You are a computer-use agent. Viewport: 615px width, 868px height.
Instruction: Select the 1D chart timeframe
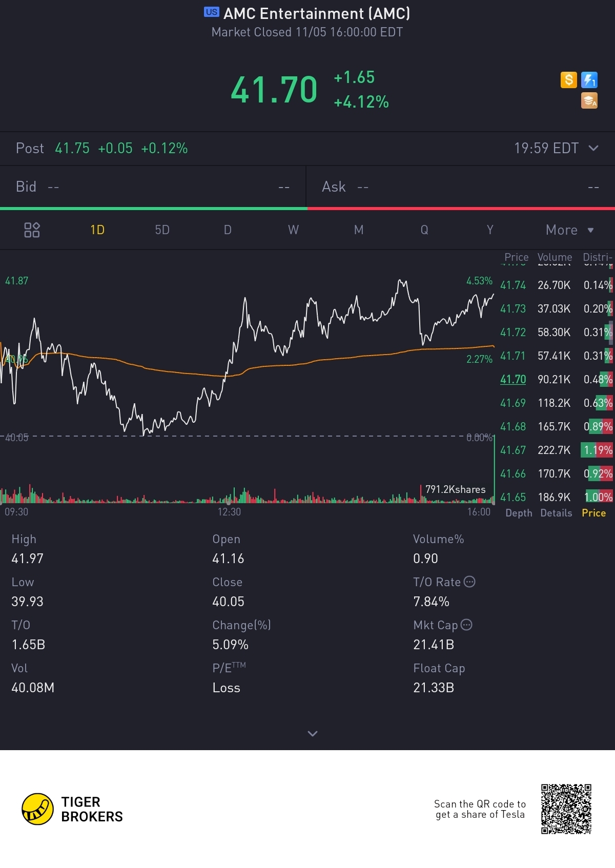97,230
